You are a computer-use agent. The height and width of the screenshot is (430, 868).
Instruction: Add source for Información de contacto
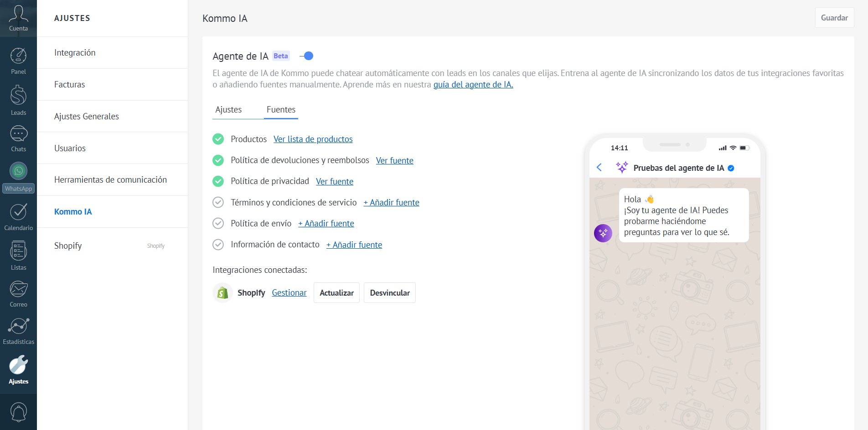pyautogui.click(x=354, y=245)
